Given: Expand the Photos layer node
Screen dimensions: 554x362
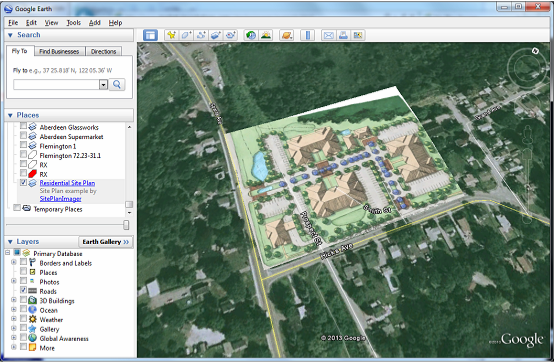Looking at the screenshot, I should [x=14, y=281].
